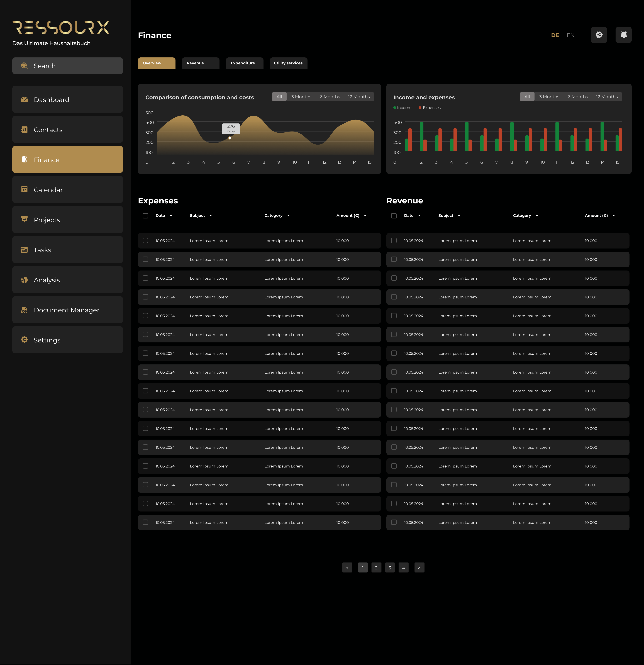Toggle Revenue table select-all checkbox
This screenshot has width=644, height=665.
coord(394,216)
